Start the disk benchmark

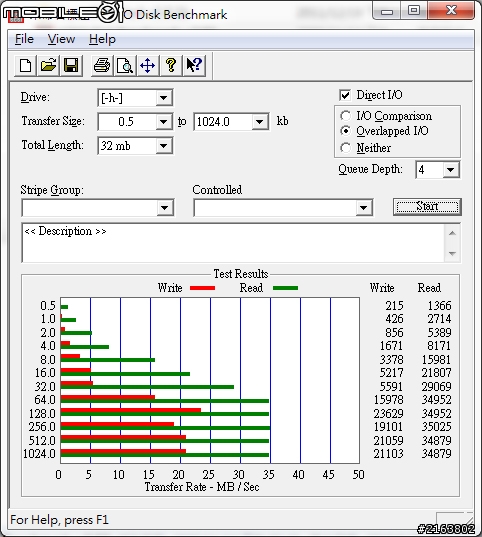[427, 207]
